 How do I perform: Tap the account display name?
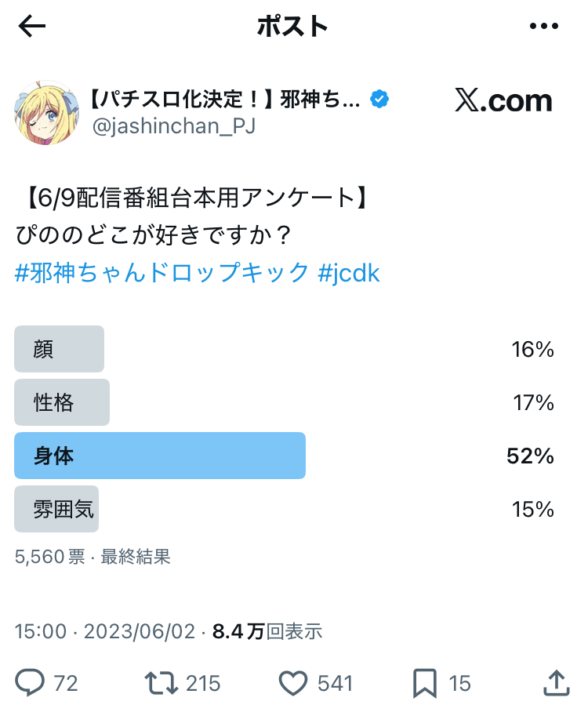pos(223,100)
